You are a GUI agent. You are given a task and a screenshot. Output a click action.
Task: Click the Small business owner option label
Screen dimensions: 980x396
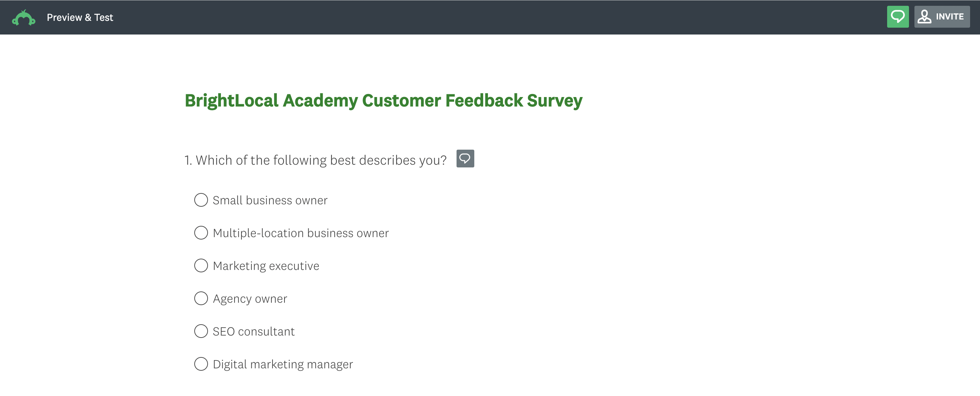coord(270,200)
